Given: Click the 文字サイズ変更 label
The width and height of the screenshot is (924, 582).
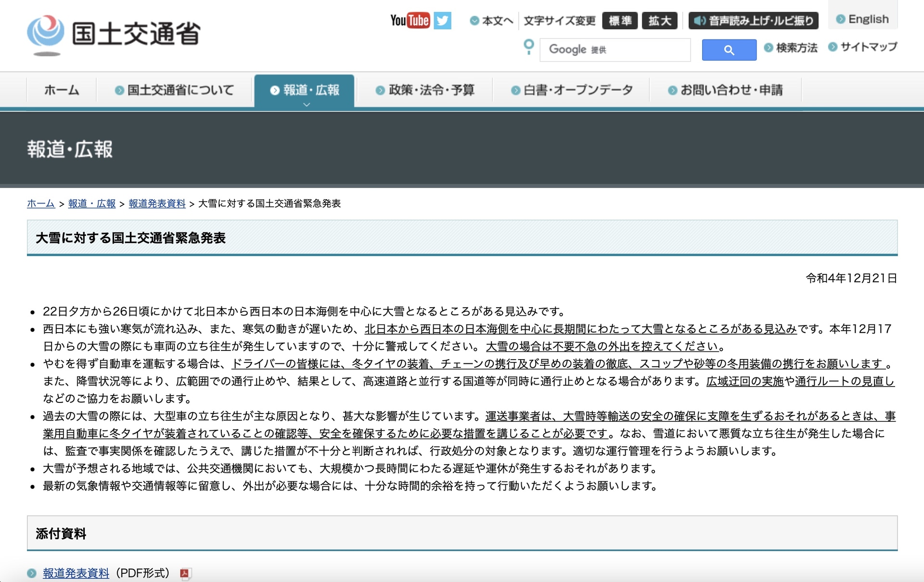Looking at the screenshot, I should pyautogui.click(x=559, y=21).
